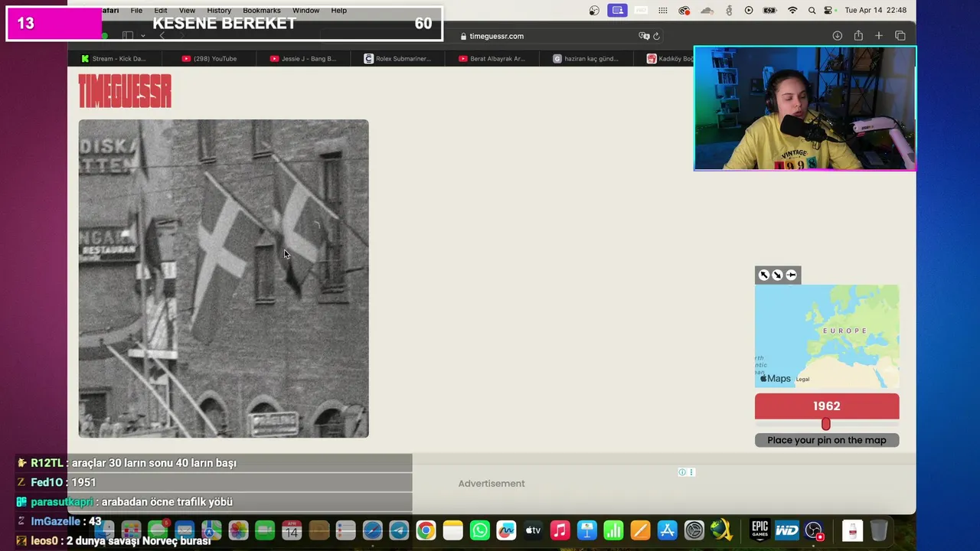Click the translate icon in the address bar
The image size is (980, 551).
pos(644,36)
